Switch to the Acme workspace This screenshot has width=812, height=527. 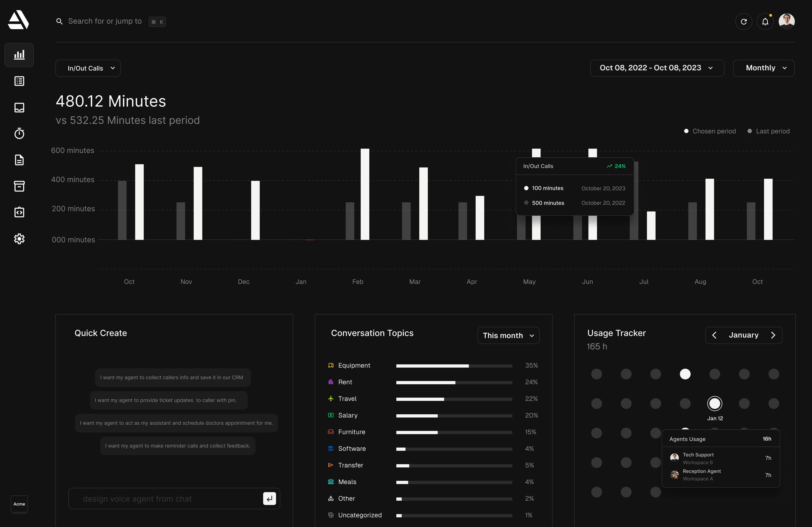(19, 504)
